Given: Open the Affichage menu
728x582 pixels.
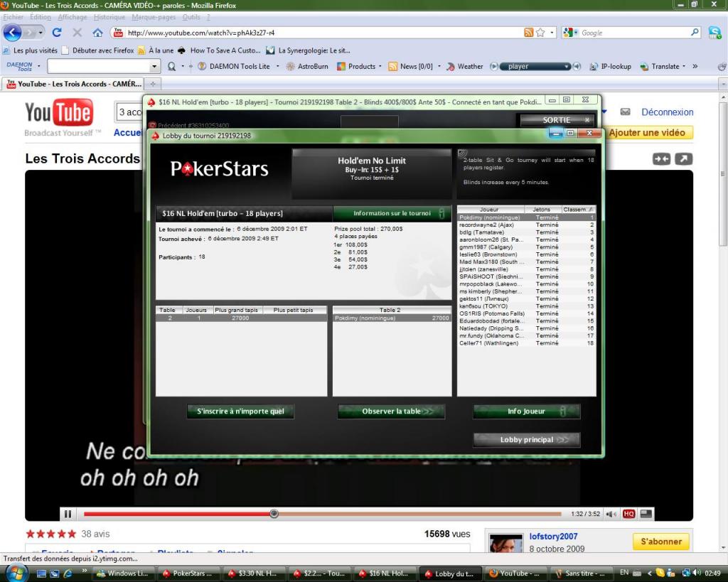Looking at the screenshot, I should tap(73, 17).
